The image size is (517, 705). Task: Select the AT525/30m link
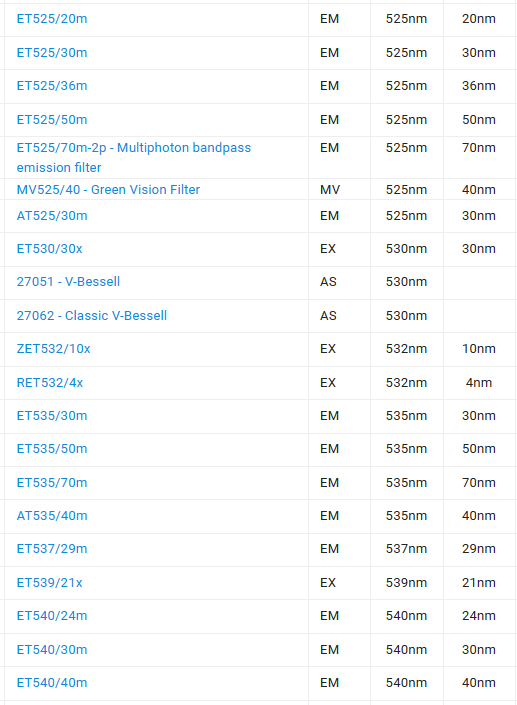click(x=52, y=216)
